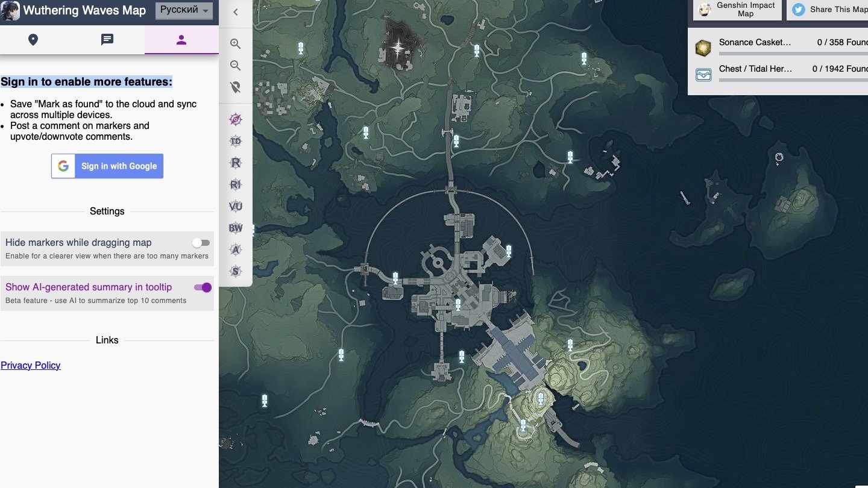The image size is (868, 488).
Task: Click the "Beta feature - use AI" description
Action: [x=96, y=301]
